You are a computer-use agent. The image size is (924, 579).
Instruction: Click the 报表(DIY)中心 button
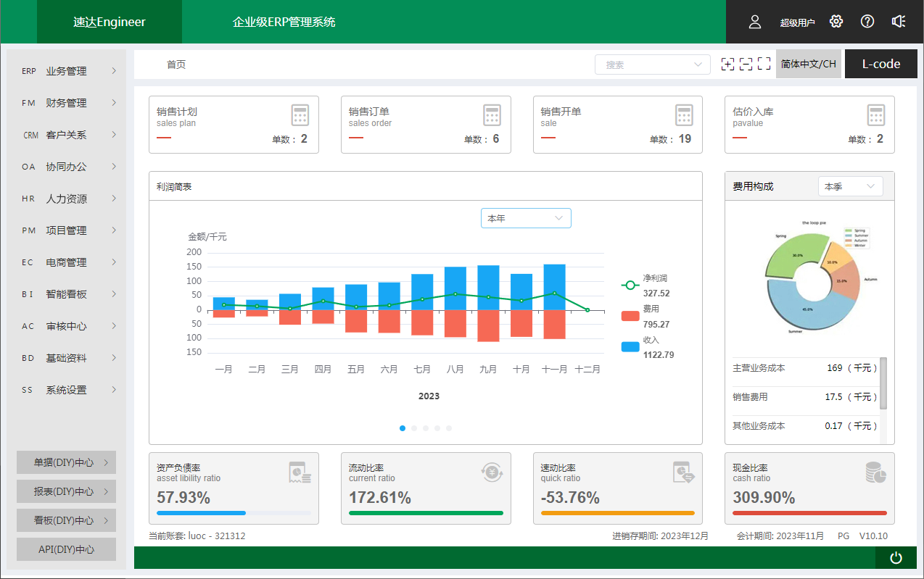(x=66, y=491)
